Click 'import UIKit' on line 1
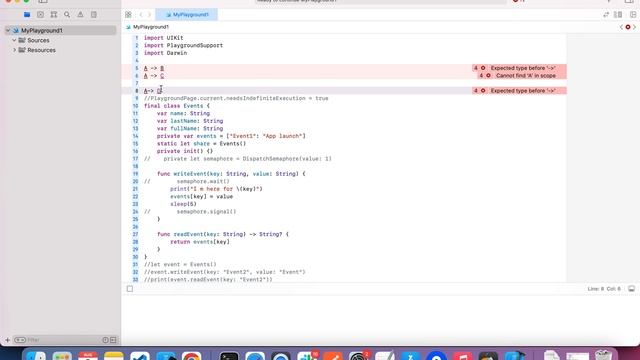 pos(163,38)
